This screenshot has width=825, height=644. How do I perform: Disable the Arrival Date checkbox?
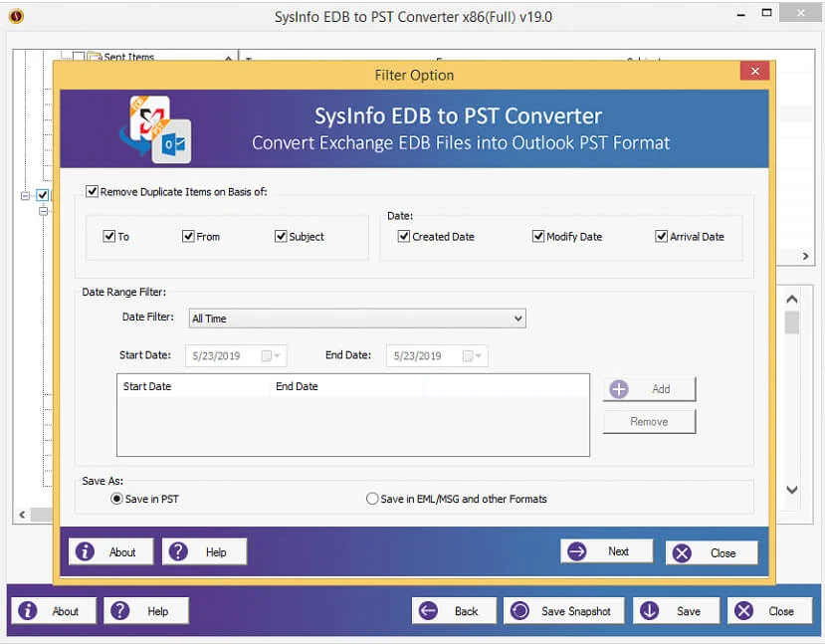661,237
